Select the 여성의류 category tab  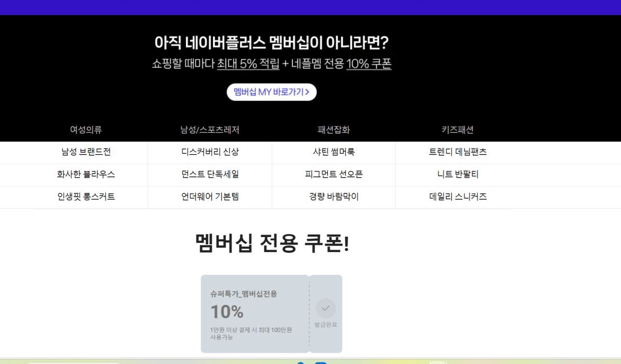pyautogui.click(x=86, y=130)
